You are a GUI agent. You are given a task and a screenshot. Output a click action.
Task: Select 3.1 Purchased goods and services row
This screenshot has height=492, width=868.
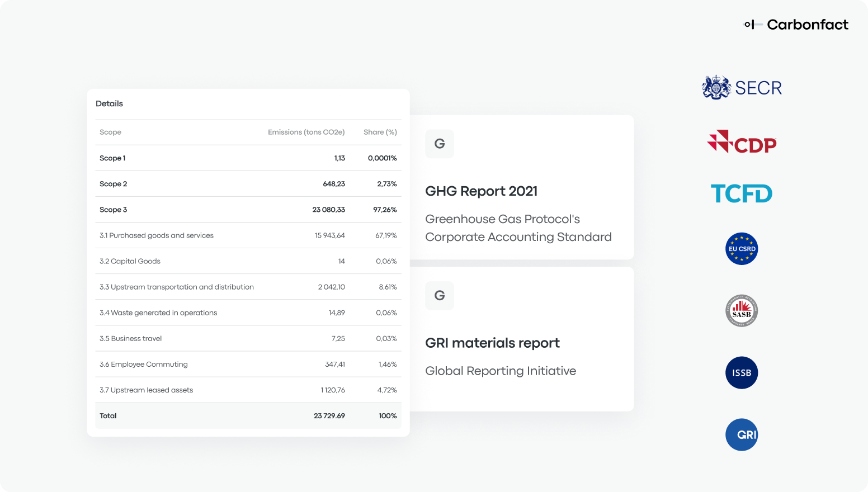pyautogui.click(x=248, y=235)
